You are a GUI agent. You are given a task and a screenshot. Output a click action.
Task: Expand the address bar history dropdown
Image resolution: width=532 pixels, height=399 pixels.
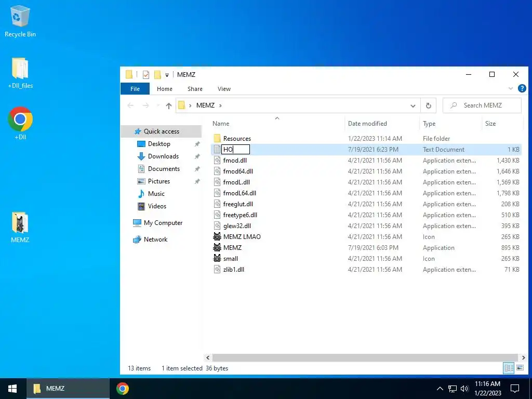[x=413, y=105]
